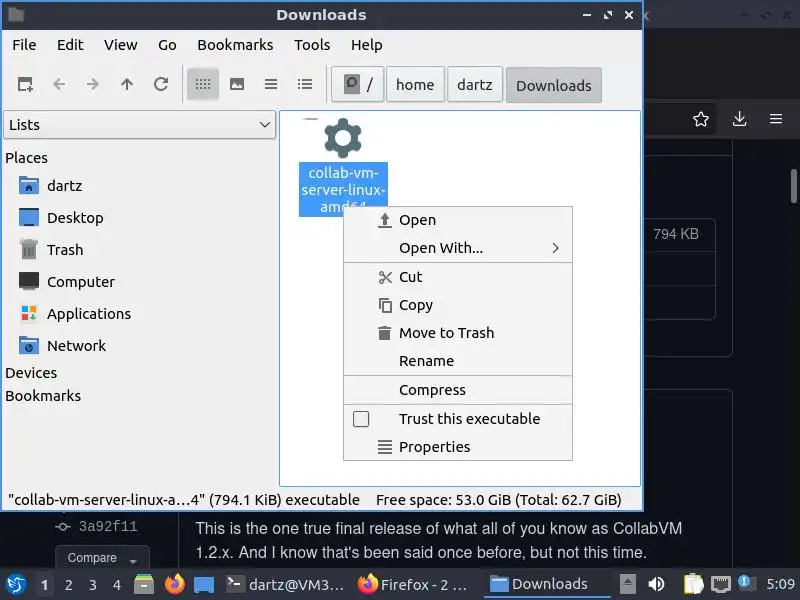Switch to compact list view
Viewport: 800px width, 600px height.
click(271, 84)
